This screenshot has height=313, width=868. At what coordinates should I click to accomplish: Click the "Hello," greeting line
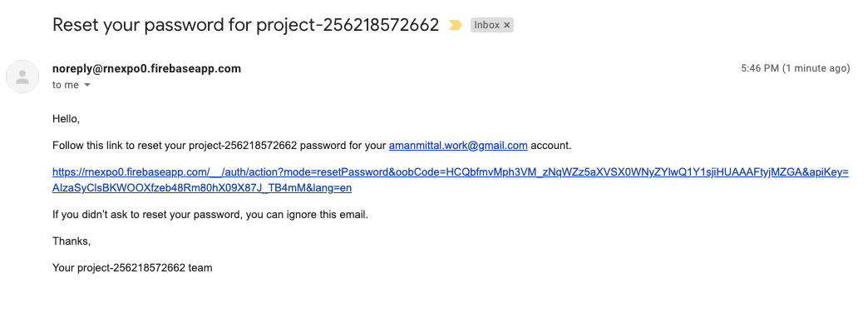pyautogui.click(x=66, y=118)
